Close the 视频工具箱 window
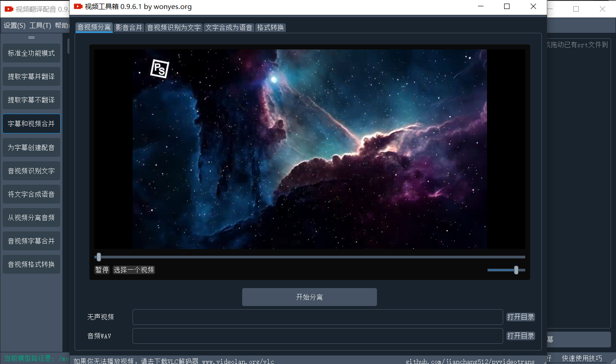The width and height of the screenshot is (616, 364). coord(533,6)
